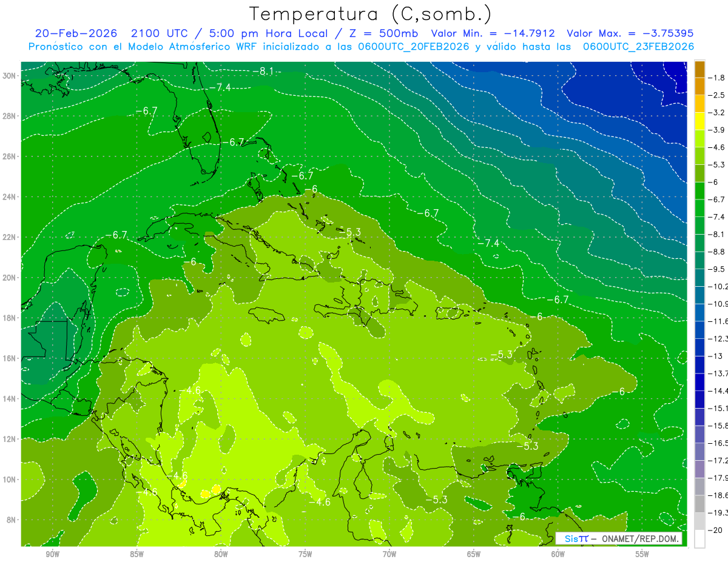The width and height of the screenshot is (728, 562).
Task: Click the "Temperatura (C,somb.)" title
Action: coord(371,14)
